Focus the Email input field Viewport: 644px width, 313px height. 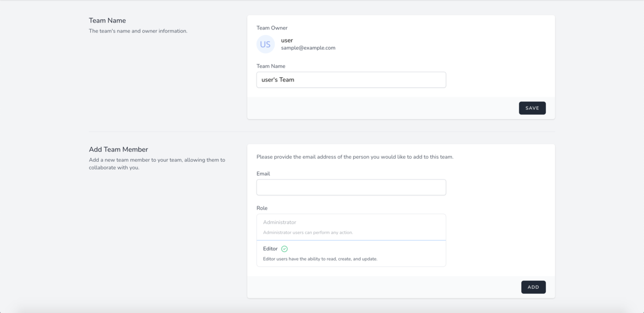[351, 187]
